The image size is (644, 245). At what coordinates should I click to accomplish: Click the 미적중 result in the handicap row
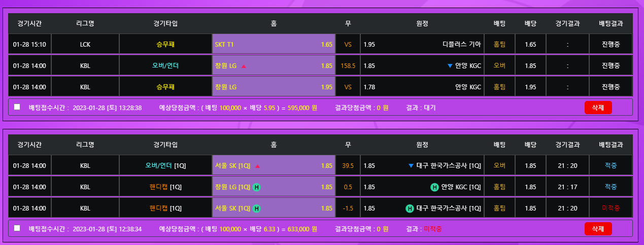pos(611,208)
